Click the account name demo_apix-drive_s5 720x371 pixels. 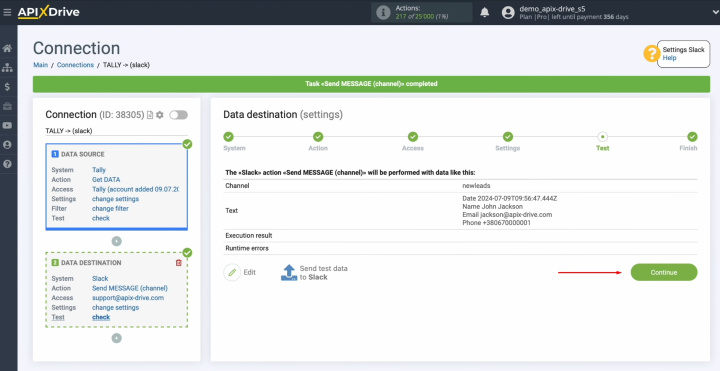point(552,8)
